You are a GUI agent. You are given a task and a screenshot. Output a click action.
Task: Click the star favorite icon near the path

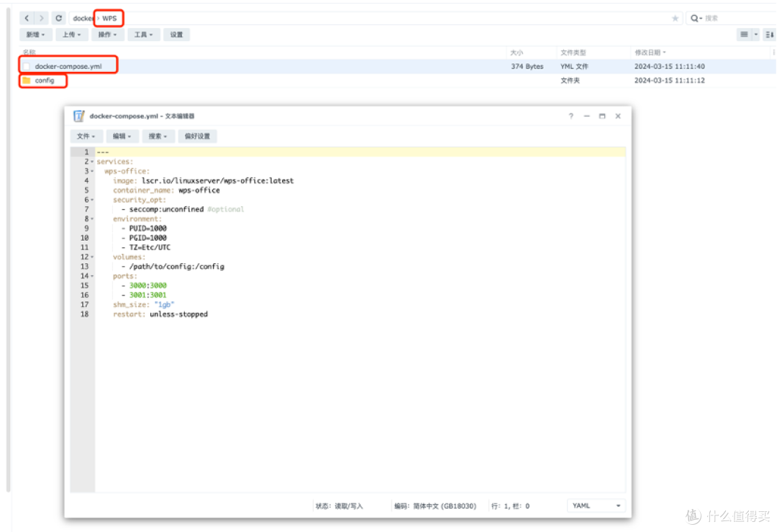point(673,18)
